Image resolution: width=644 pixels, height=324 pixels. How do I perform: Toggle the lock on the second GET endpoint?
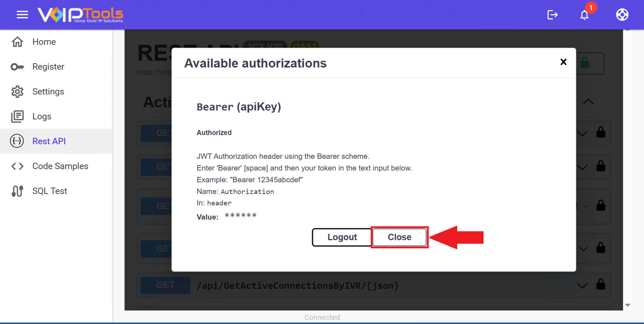click(601, 166)
